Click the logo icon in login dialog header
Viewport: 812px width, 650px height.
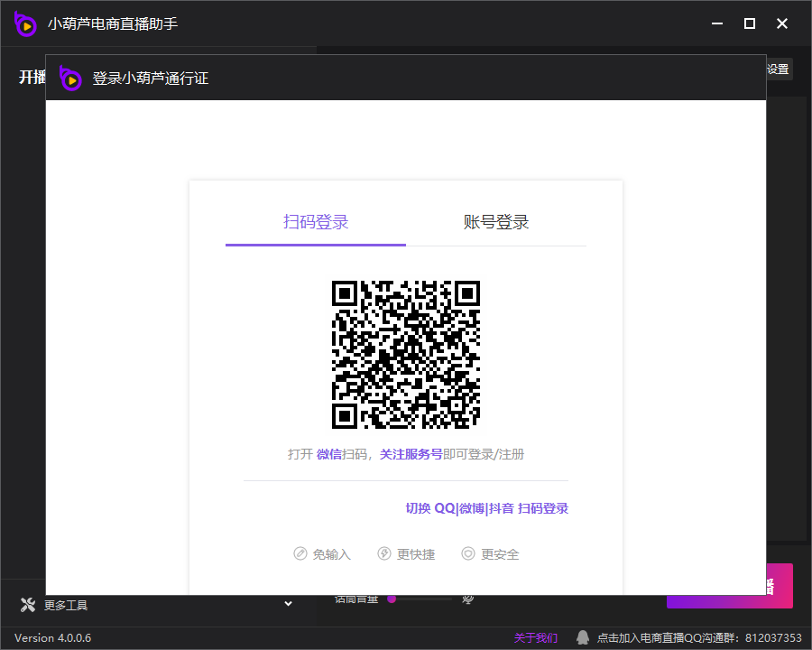(x=70, y=79)
